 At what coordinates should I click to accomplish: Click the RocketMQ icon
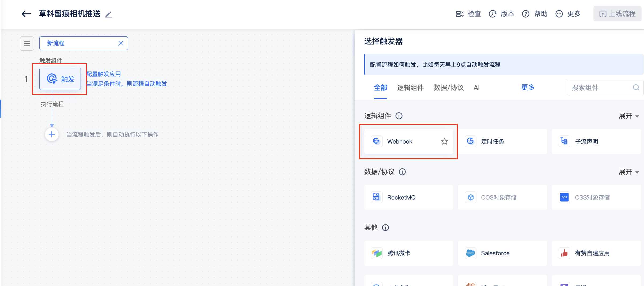[x=376, y=197]
